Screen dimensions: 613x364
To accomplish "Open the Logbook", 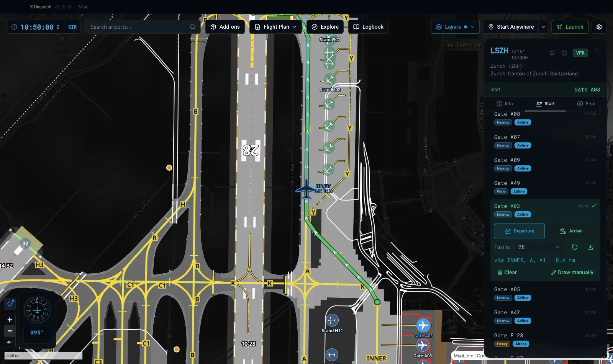I will click(x=368, y=27).
